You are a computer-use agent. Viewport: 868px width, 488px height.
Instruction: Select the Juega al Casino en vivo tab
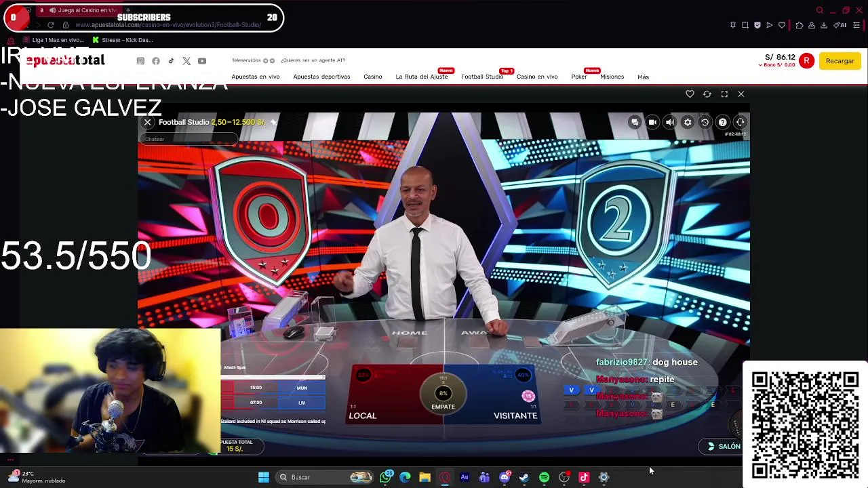[78, 10]
